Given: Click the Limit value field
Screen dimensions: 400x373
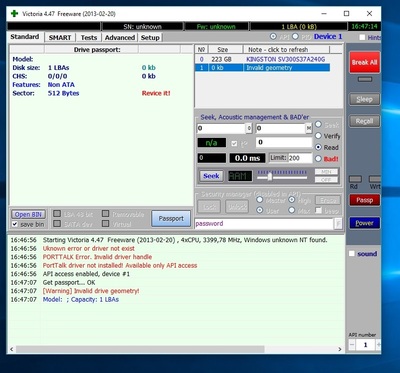Looking at the screenshot, I should pyautogui.click(x=299, y=158).
